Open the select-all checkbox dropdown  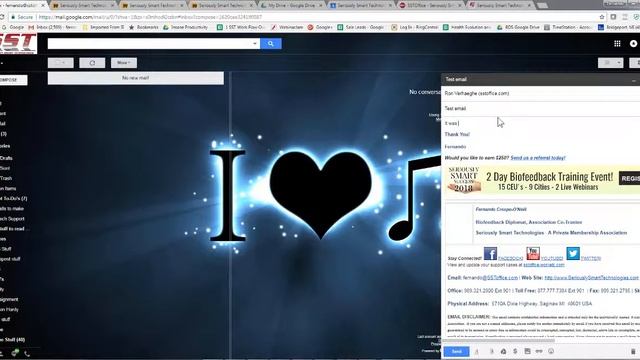click(60, 63)
